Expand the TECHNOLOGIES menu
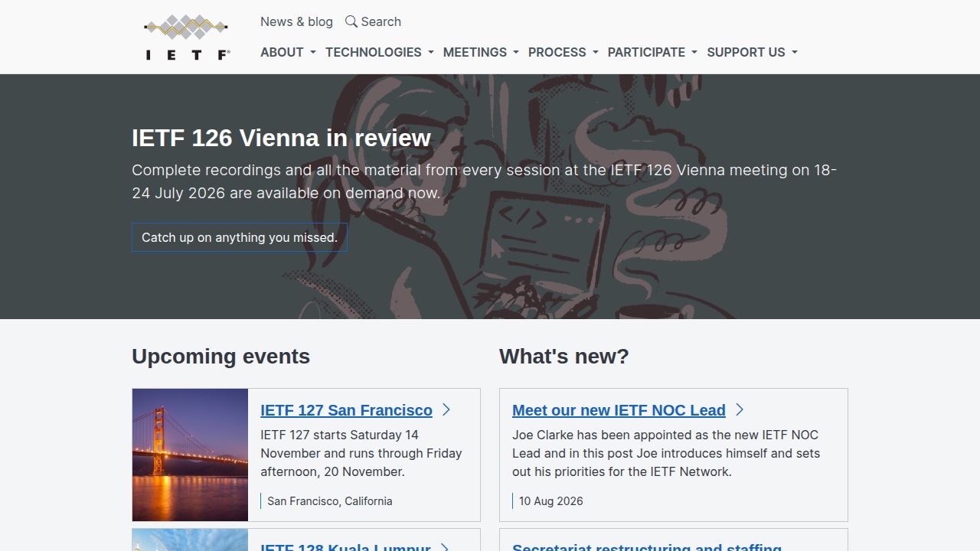The image size is (980, 551). (x=380, y=52)
